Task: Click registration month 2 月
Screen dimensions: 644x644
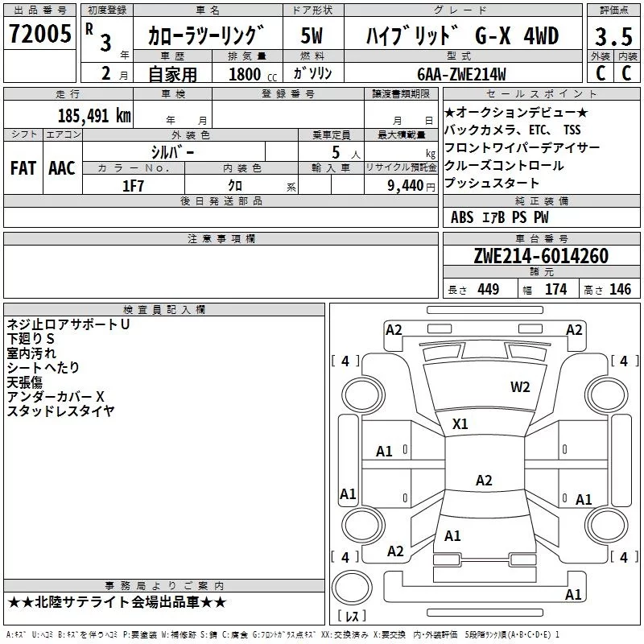Action: pyautogui.click(x=114, y=74)
